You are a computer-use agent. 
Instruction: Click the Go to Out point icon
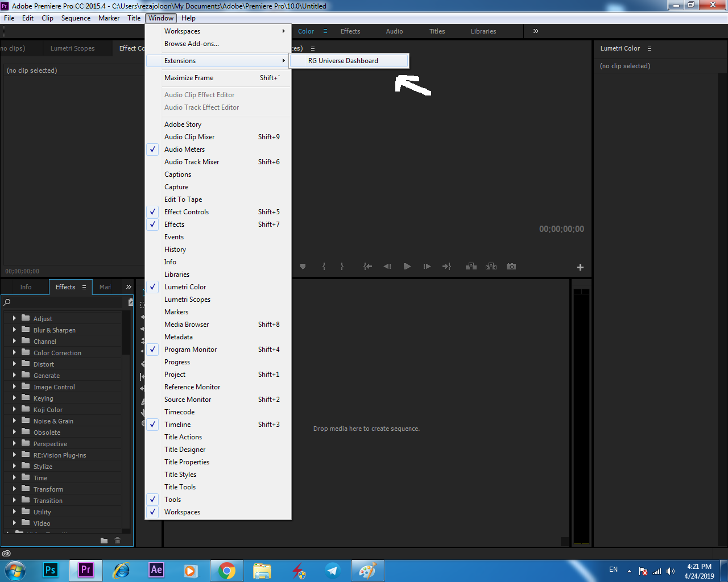tap(446, 267)
